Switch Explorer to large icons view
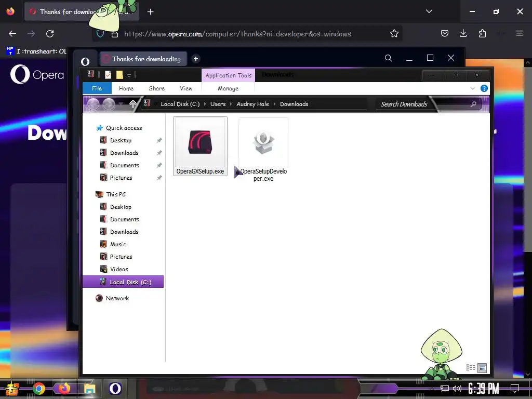Viewport: 532px width, 399px height. click(482, 368)
